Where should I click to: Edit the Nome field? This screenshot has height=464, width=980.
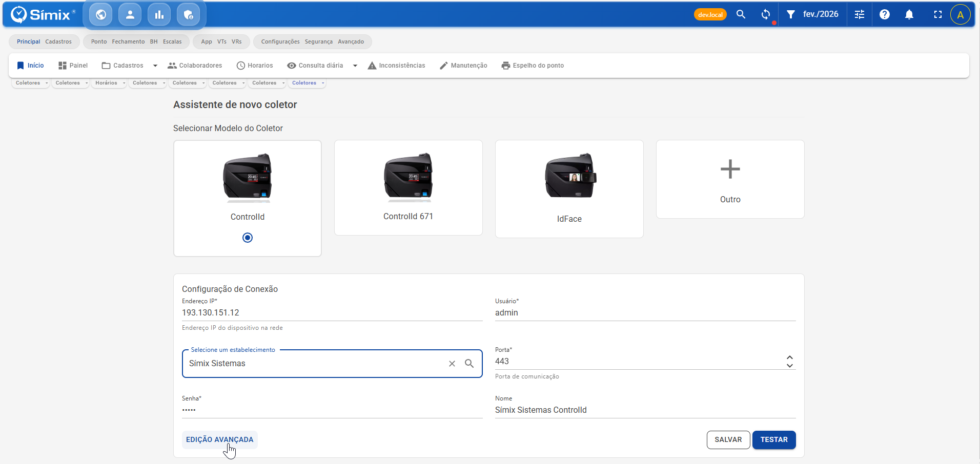(x=645, y=410)
